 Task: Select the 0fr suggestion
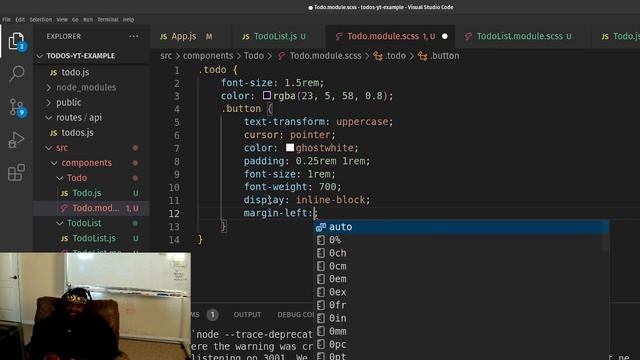coord(461,305)
